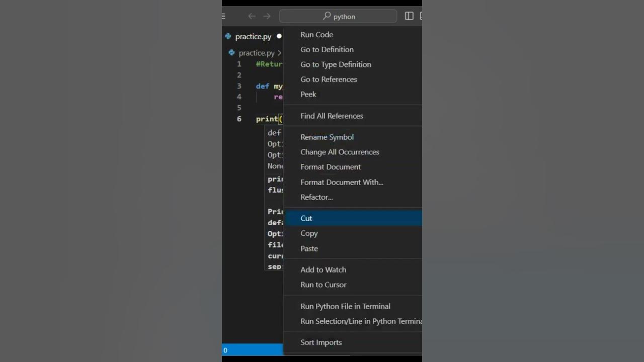Screen dimensions: 644x362
Task: Click Cut in the context menu
Action: [306, 218]
